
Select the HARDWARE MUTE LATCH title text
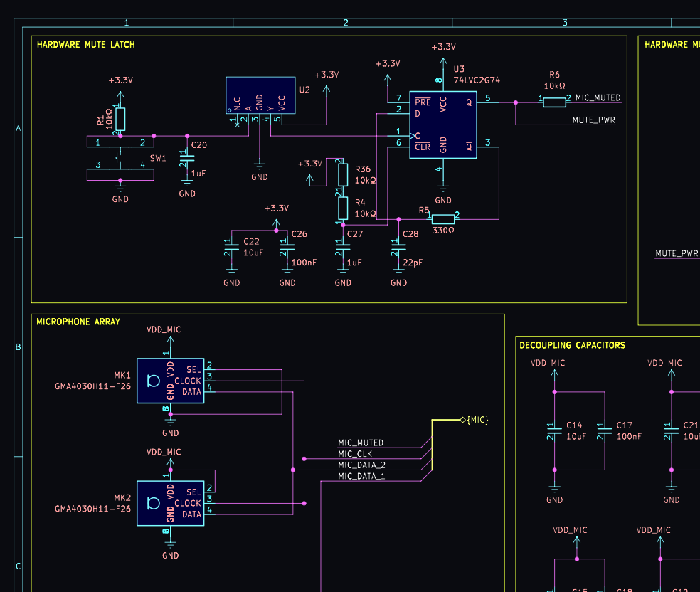click(85, 44)
